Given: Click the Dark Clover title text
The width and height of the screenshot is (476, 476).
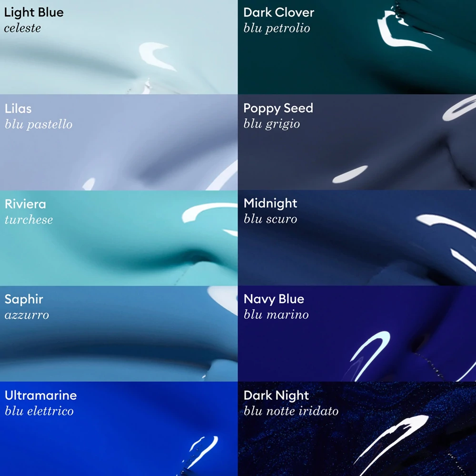Looking at the screenshot, I should coord(278,12).
